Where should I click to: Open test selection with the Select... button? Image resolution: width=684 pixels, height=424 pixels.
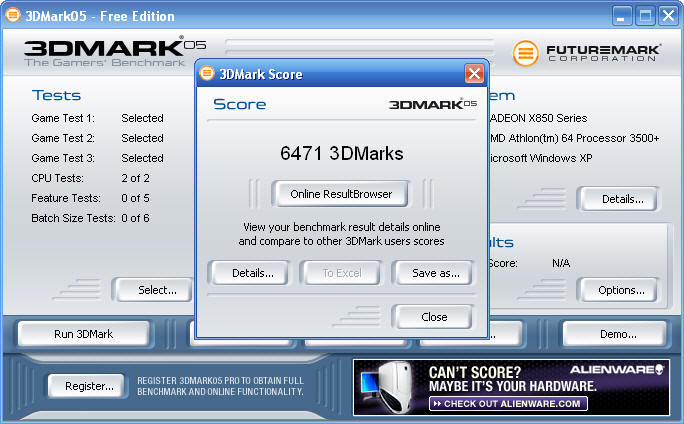(154, 290)
